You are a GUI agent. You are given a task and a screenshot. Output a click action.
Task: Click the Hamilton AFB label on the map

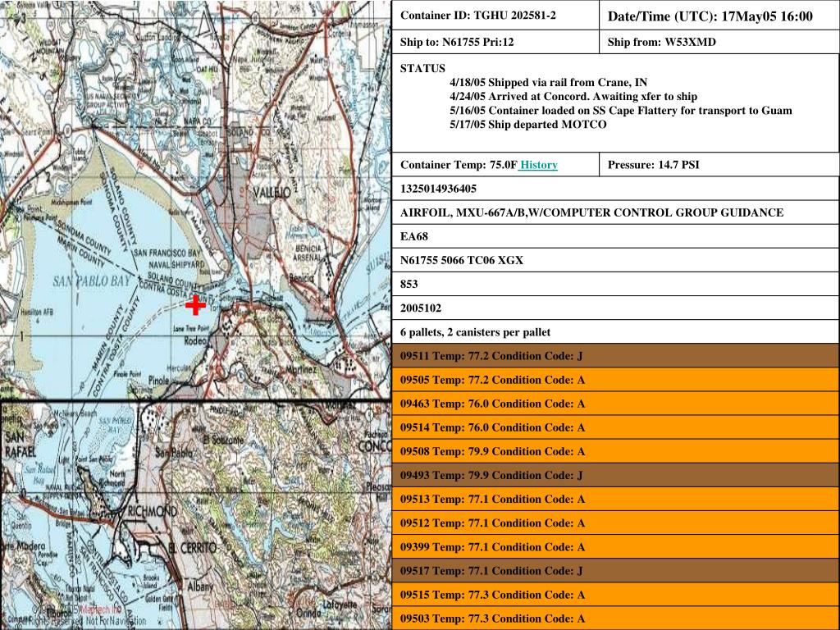click(38, 313)
